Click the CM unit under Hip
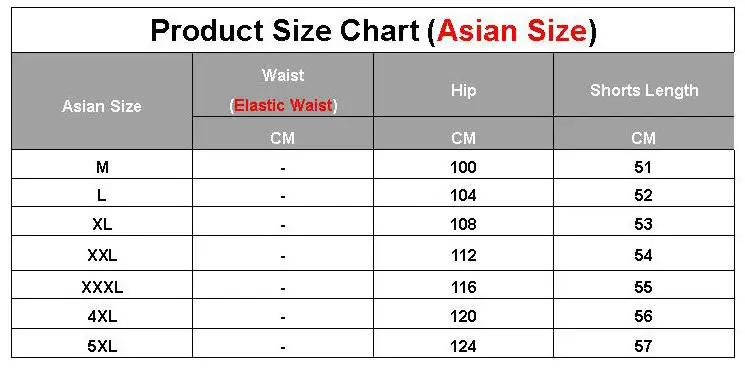This screenshot has width=745, height=368. point(463,138)
